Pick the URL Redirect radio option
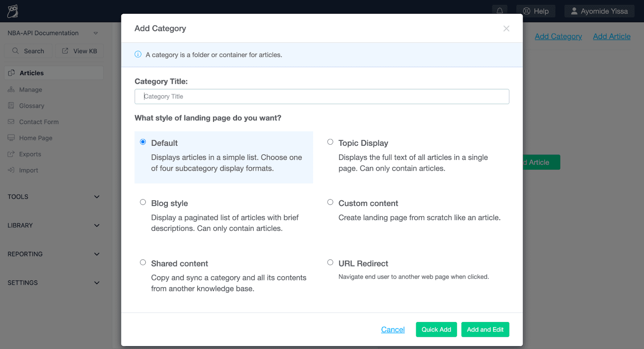 (330, 262)
